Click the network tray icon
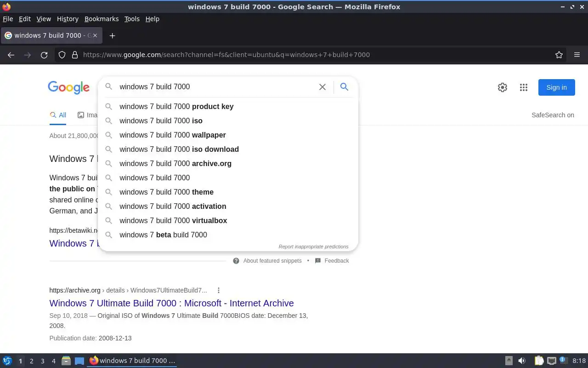This screenshot has height=368, width=588. tap(552, 361)
